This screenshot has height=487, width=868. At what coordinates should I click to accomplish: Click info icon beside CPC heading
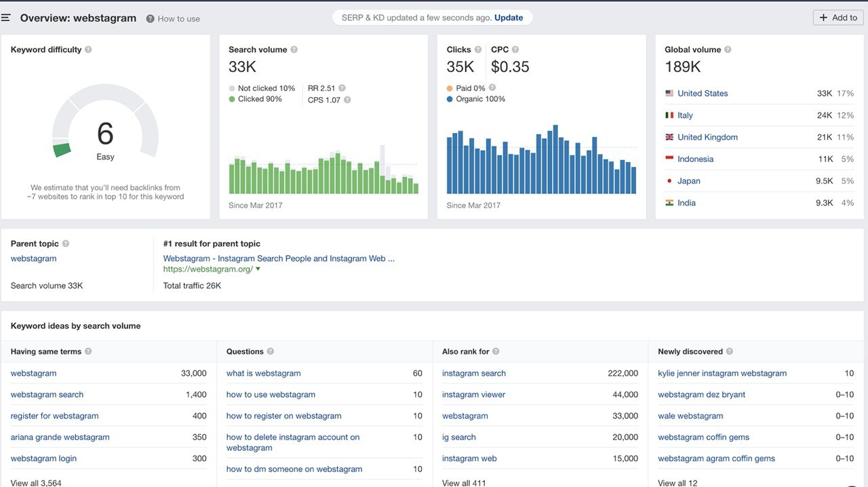tap(515, 50)
